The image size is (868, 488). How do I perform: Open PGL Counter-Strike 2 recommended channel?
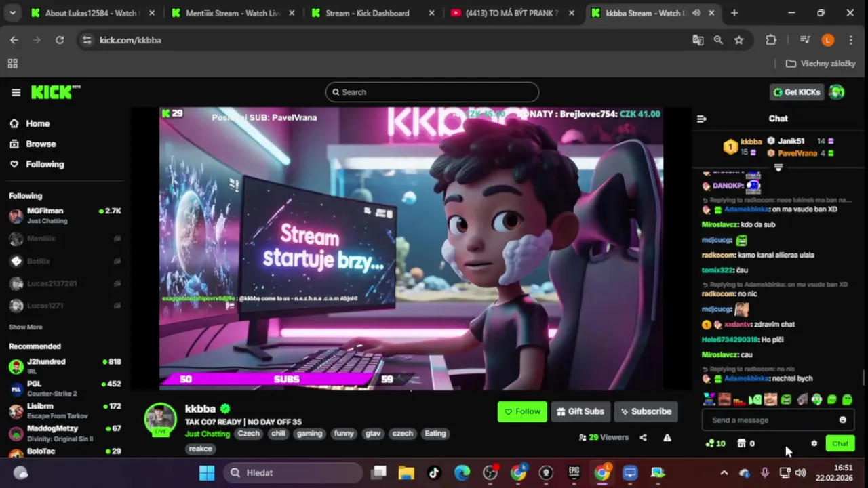coord(65,388)
